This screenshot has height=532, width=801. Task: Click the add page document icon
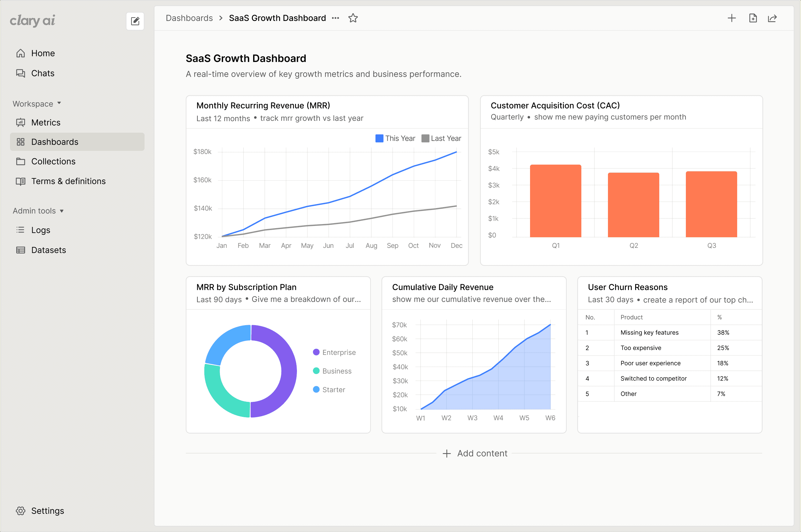753,18
